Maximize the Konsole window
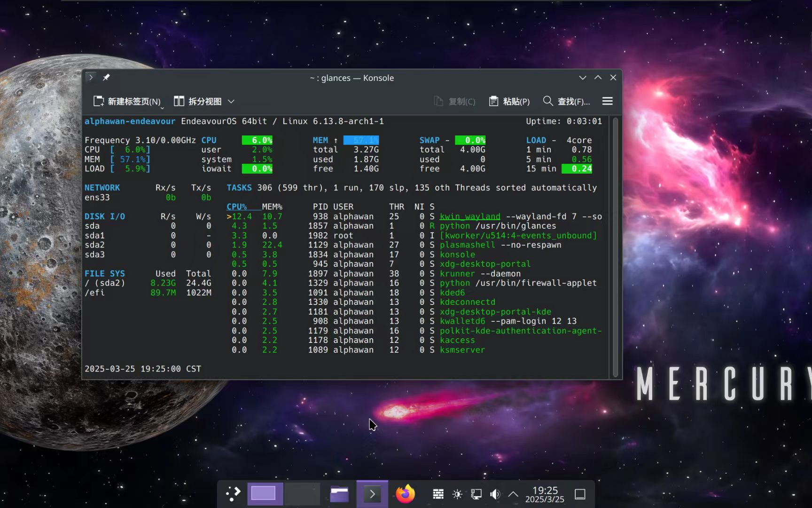Viewport: 812px width, 508px height. pos(598,78)
